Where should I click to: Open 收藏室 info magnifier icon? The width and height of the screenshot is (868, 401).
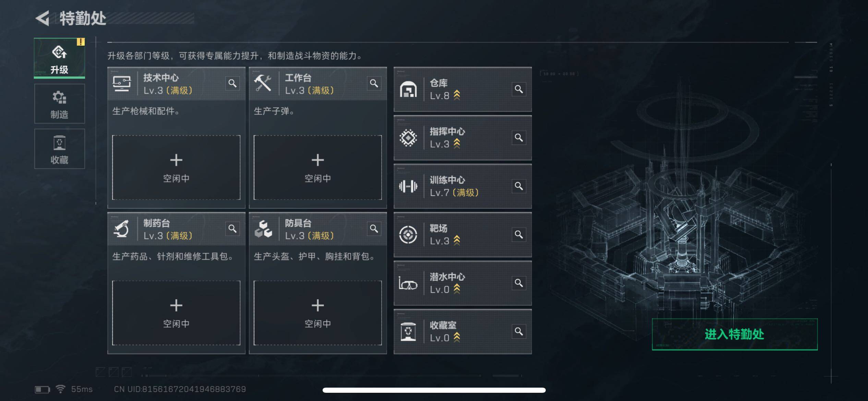pyautogui.click(x=519, y=331)
